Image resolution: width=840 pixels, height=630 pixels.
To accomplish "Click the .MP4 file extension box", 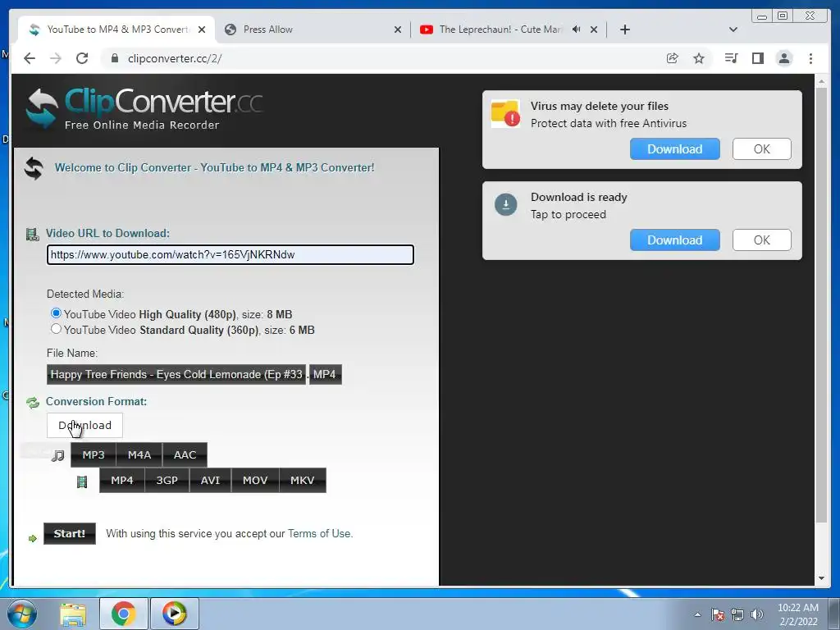I will tap(325, 374).
